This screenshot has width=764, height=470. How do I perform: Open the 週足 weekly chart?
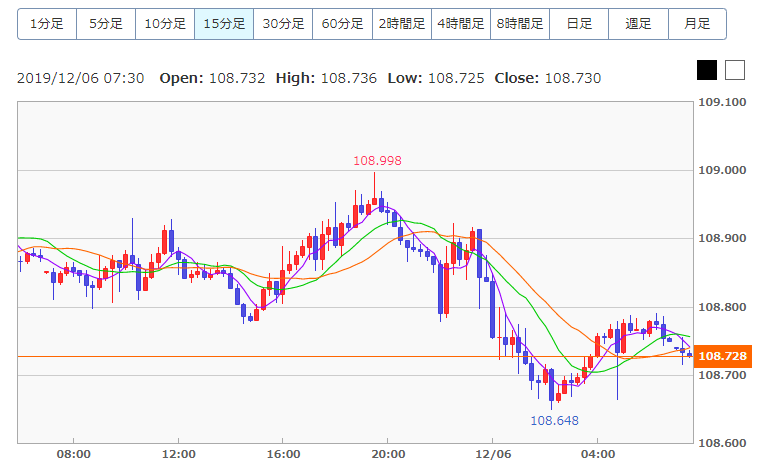[638, 24]
